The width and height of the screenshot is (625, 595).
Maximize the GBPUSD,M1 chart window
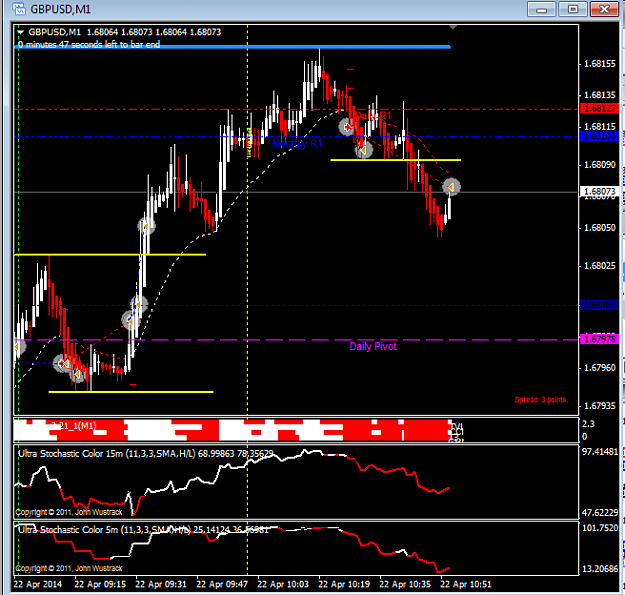click(x=573, y=9)
